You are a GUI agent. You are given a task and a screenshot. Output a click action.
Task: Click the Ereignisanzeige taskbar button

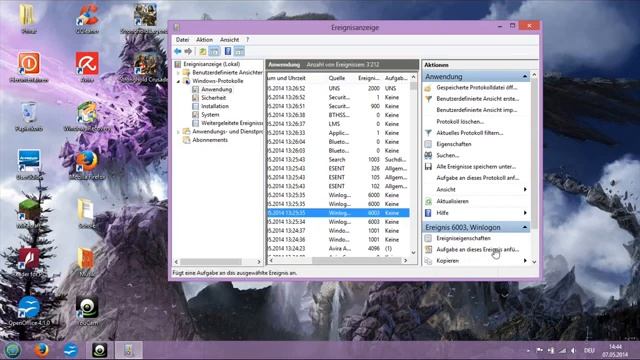pos(129,350)
